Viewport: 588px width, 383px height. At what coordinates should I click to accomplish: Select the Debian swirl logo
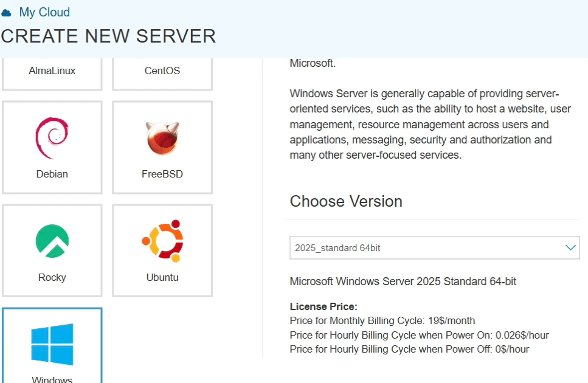pyautogui.click(x=52, y=138)
